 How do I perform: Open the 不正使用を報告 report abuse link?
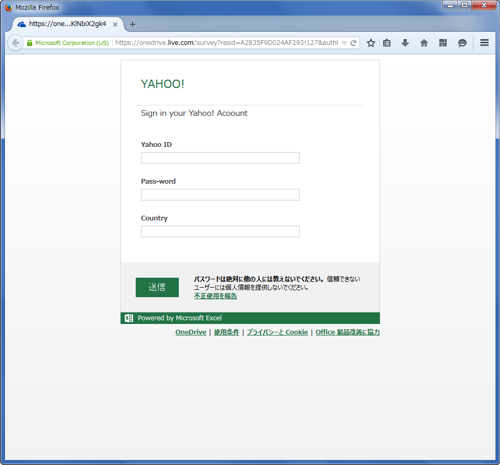tap(215, 296)
